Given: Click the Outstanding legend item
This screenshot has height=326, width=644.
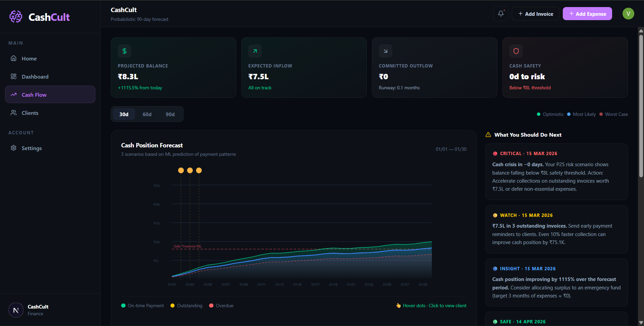Looking at the screenshot, I should [x=187, y=306].
